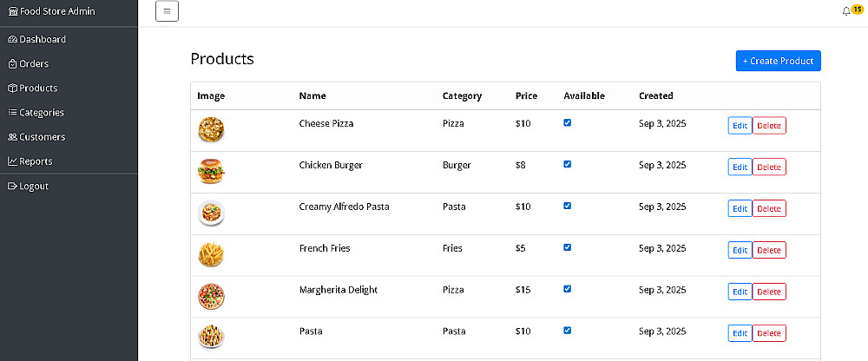Click the Create Product button

click(778, 61)
